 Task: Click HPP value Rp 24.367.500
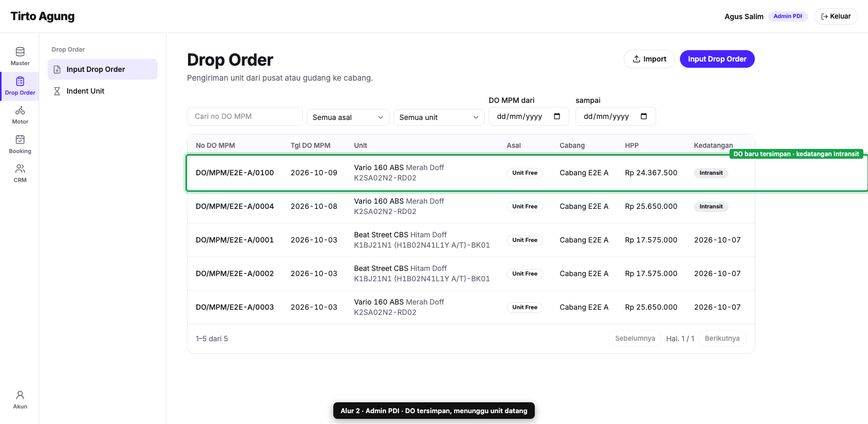(x=651, y=173)
